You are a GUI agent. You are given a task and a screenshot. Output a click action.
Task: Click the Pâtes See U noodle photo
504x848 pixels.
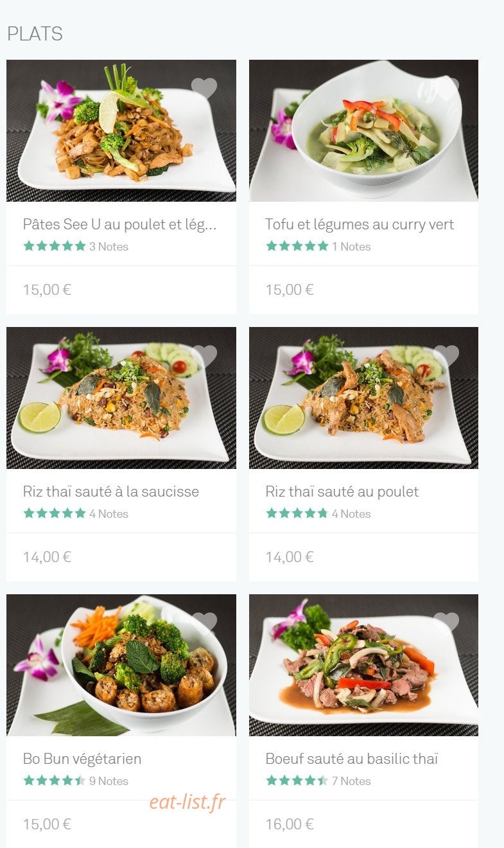121,130
